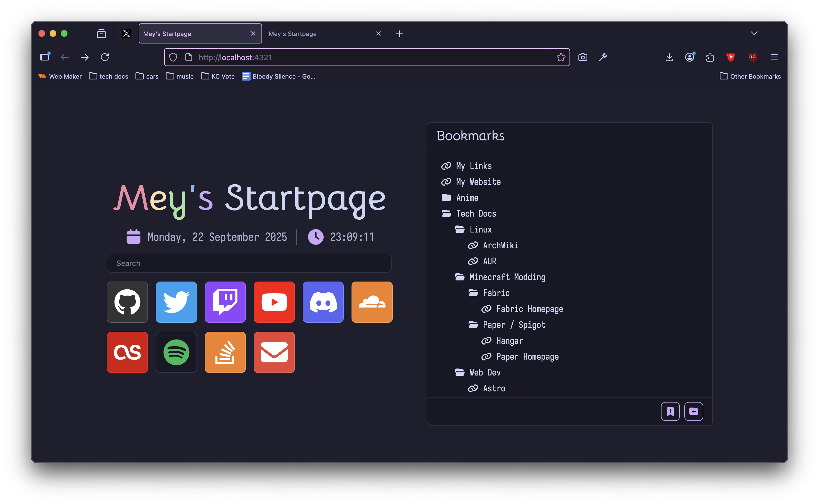Open the ArchWiki bookmark link
819x504 pixels.
[x=500, y=245]
